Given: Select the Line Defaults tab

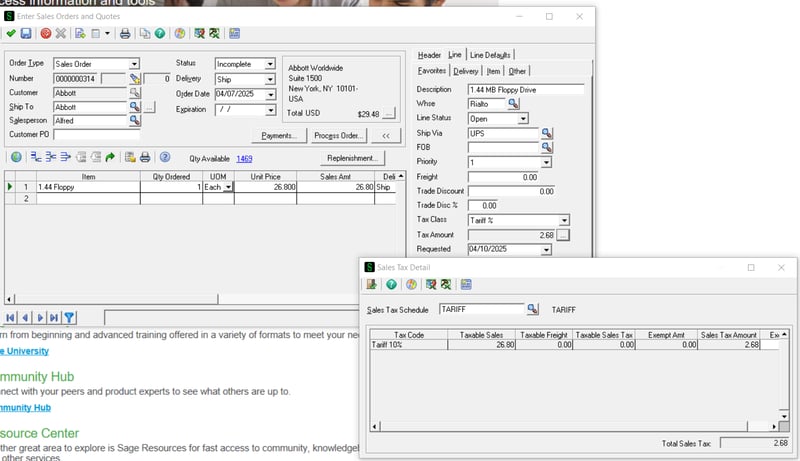Looking at the screenshot, I should [x=490, y=55].
